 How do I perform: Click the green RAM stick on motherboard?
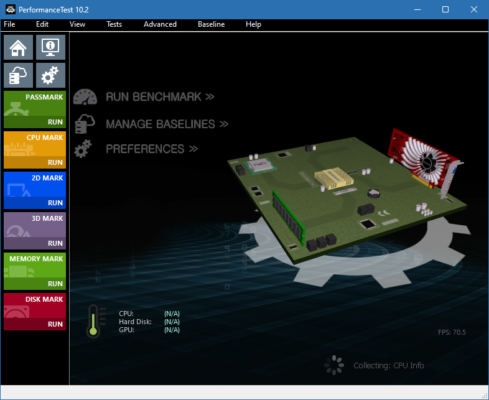pos(288,217)
